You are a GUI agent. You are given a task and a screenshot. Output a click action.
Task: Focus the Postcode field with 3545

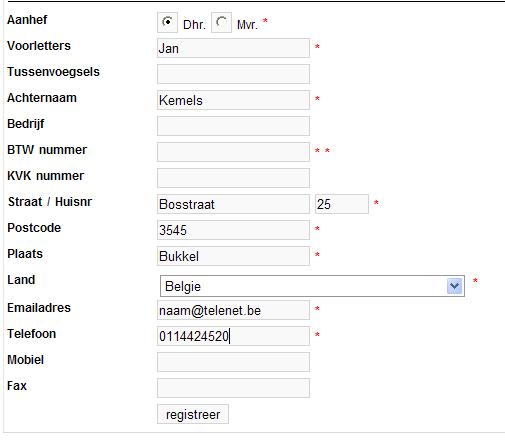tap(233, 230)
